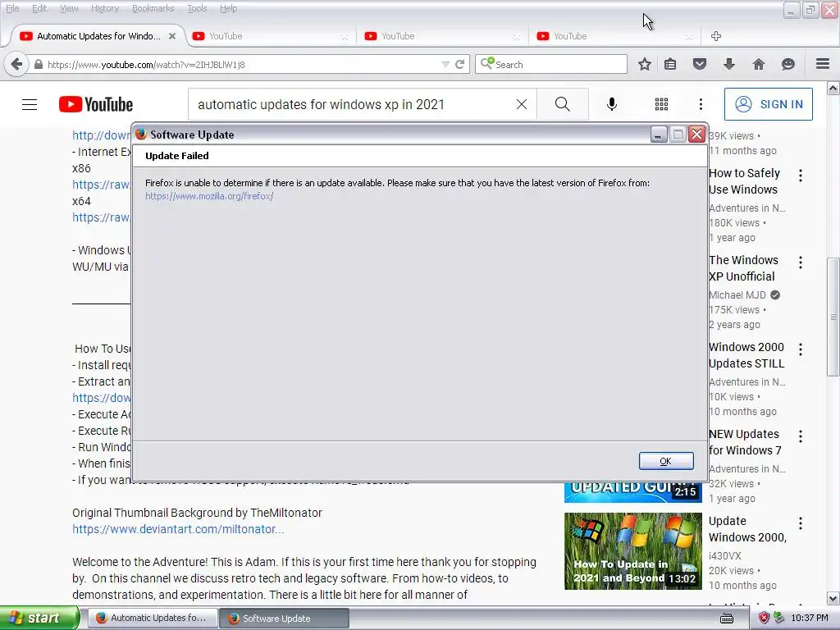This screenshot has width=840, height=630.
Task: Go back to previous page
Action: tap(16, 64)
